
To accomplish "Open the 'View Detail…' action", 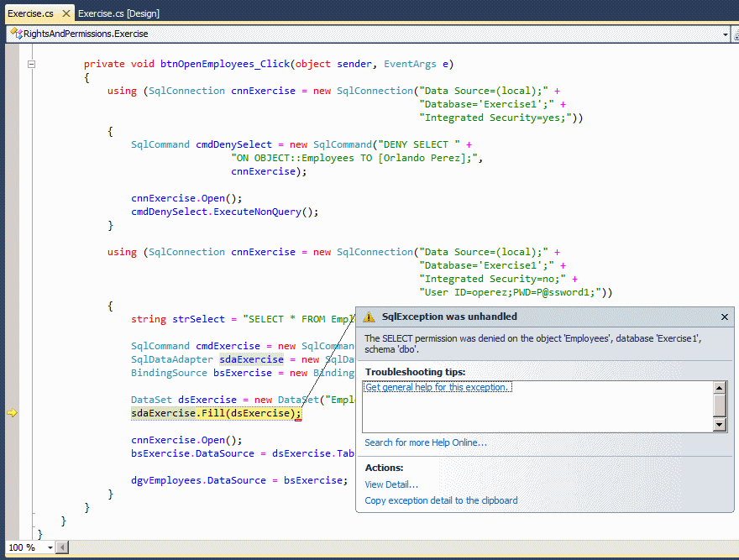I will tap(391, 484).
